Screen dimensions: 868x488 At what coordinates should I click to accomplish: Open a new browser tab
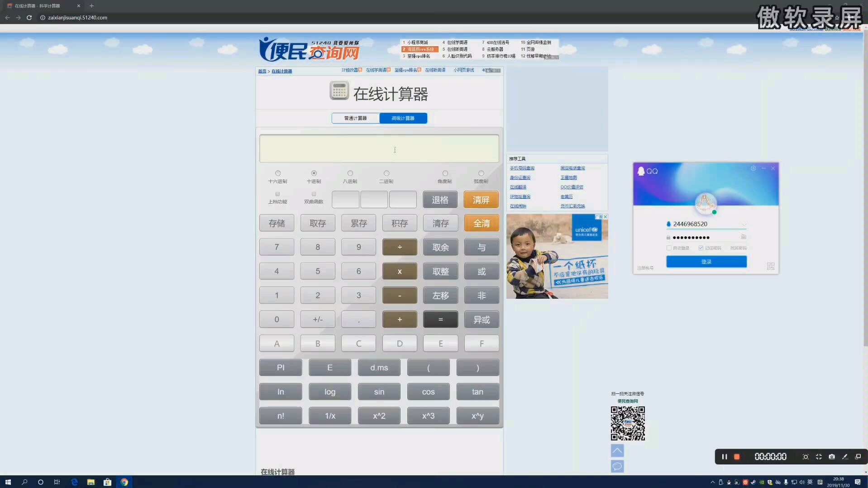click(91, 6)
